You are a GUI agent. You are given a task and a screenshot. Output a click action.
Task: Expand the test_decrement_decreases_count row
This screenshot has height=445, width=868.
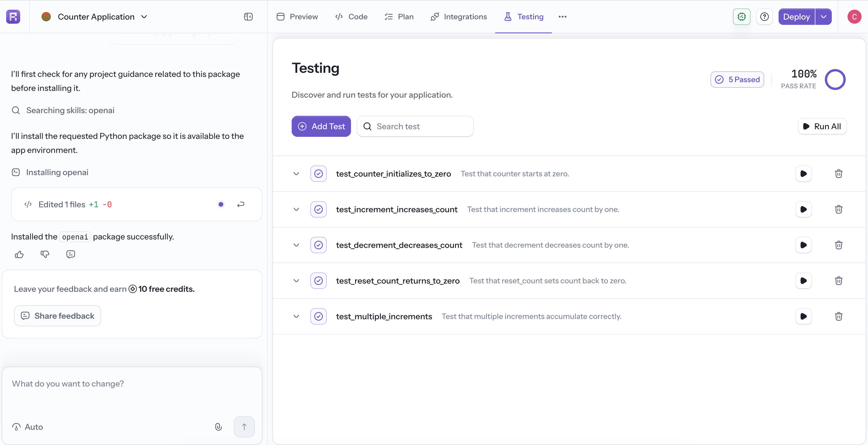click(x=296, y=245)
